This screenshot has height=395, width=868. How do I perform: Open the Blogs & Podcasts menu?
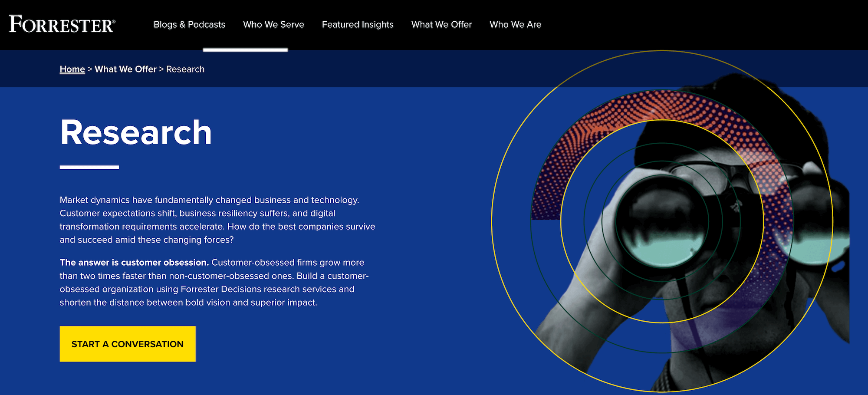(189, 25)
